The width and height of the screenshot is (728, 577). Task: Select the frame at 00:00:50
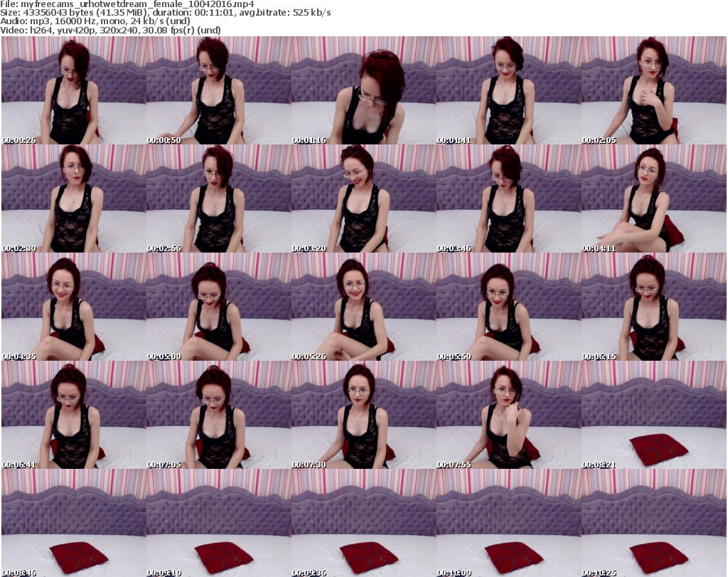pos(218,90)
